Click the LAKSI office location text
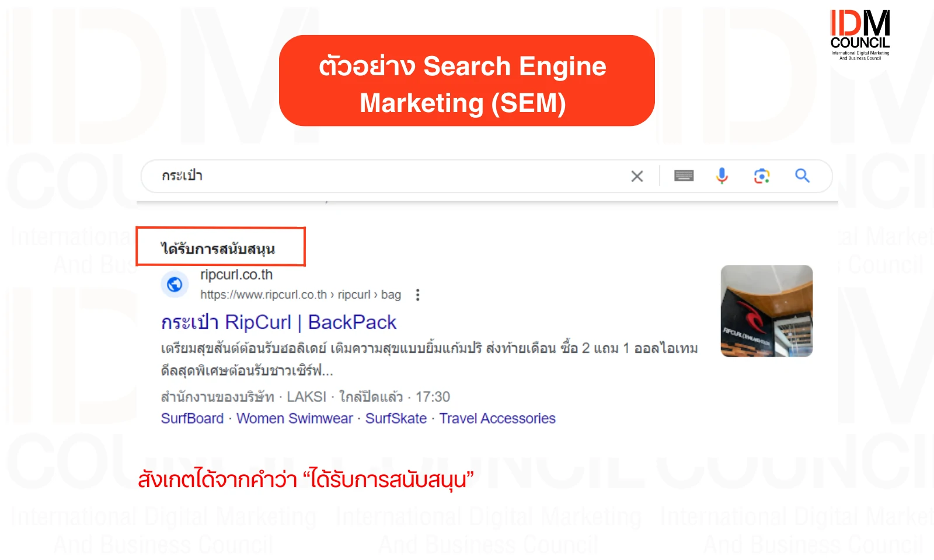Image resolution: width=934 pixels, height=560 pixels. 306,397
